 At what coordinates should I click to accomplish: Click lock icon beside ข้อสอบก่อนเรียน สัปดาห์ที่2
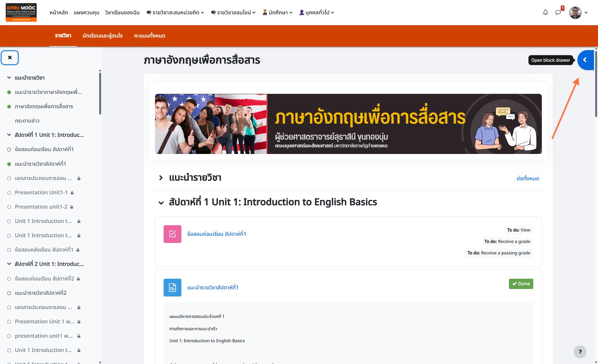coord(79,279)
